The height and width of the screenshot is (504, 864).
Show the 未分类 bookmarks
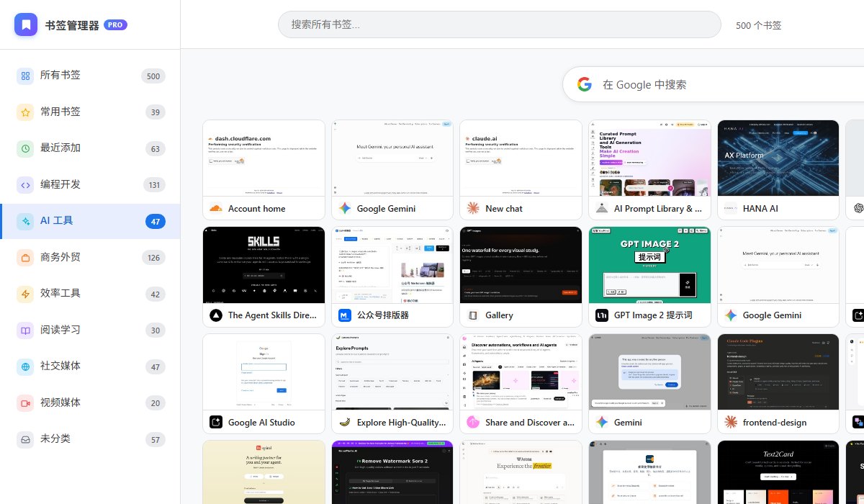coord(90,438)
